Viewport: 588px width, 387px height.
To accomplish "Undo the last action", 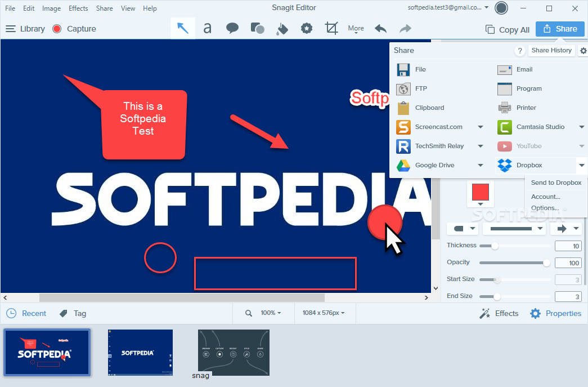I will pos(380,29).
